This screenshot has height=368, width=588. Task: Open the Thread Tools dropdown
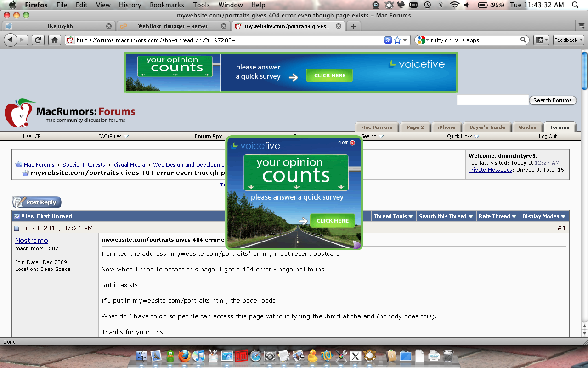(393, 216)
